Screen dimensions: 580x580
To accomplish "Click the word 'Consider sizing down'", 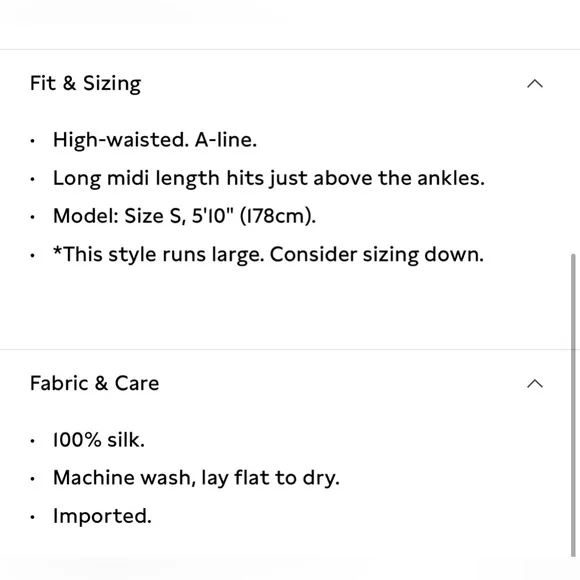I will (377, 255).
